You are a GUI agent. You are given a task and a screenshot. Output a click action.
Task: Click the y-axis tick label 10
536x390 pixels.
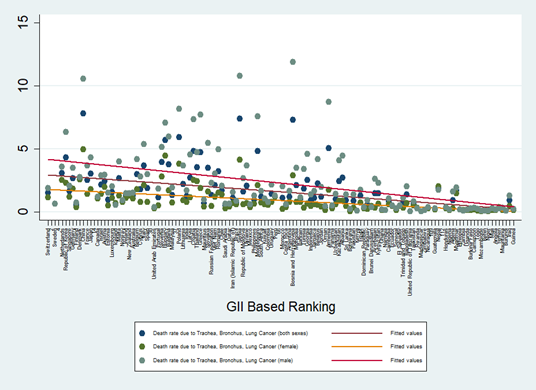click(x=23, y=85)
